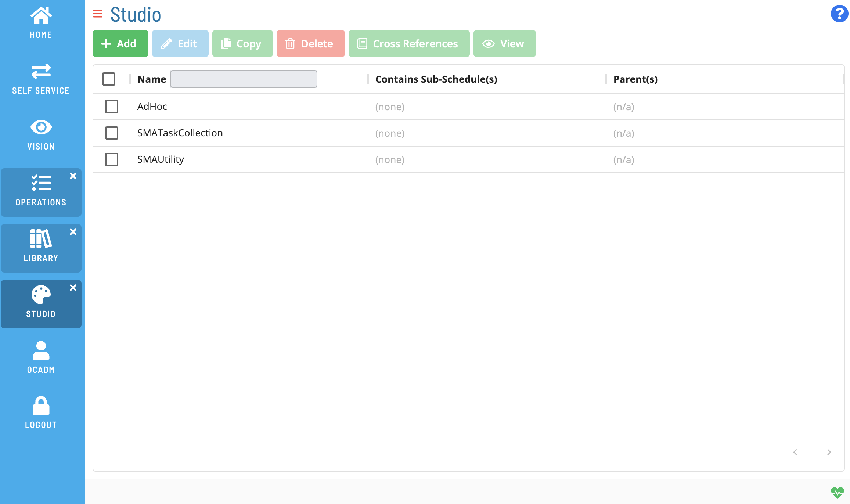Click Help question mark icon
This screenshot has height=504, width=850.
click(x=839, y=14)
